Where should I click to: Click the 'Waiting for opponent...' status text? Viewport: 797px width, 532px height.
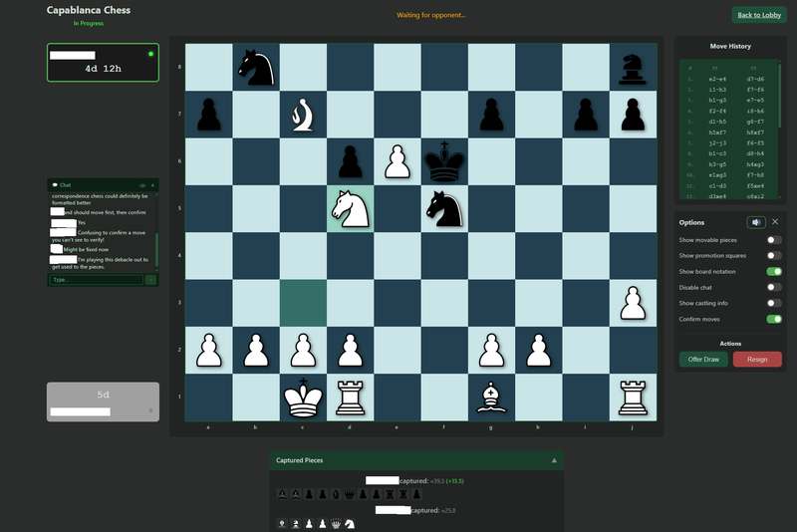(431, 15)
